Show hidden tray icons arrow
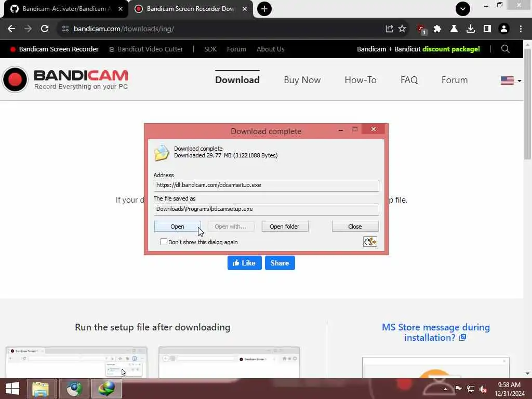Viewport: 532px width, 399px height. click(x=445, y=389)
